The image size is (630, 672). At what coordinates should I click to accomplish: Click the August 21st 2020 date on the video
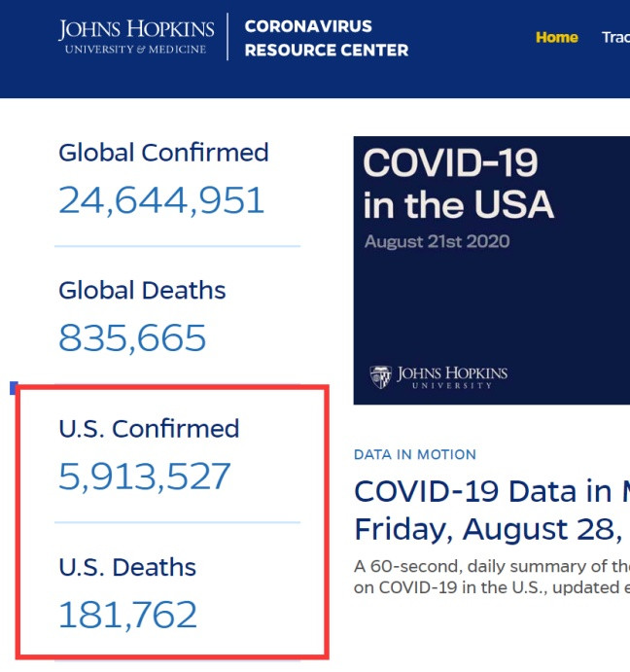click(x=437, y=241)
